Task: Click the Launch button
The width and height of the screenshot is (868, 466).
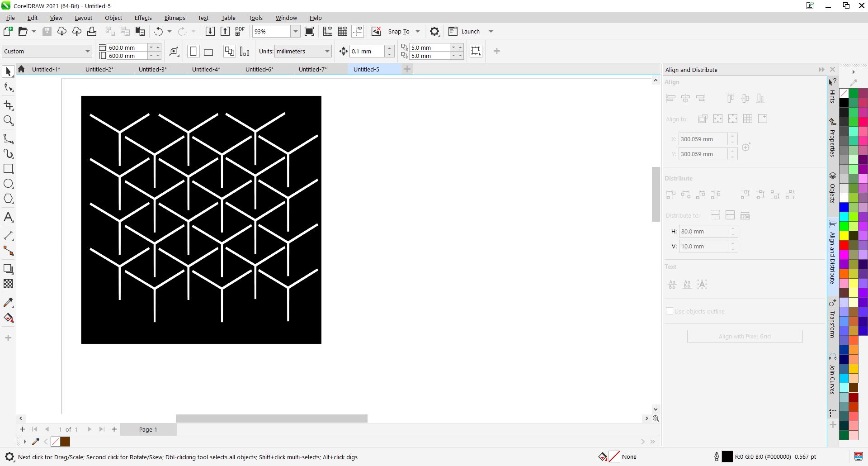Action: tap(470, 31)
